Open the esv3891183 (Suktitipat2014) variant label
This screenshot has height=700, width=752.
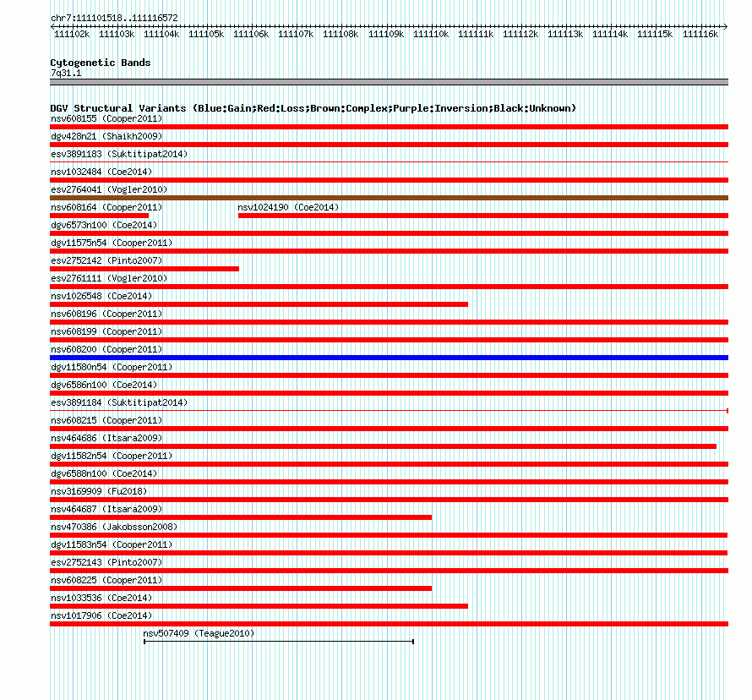(119, 154)
